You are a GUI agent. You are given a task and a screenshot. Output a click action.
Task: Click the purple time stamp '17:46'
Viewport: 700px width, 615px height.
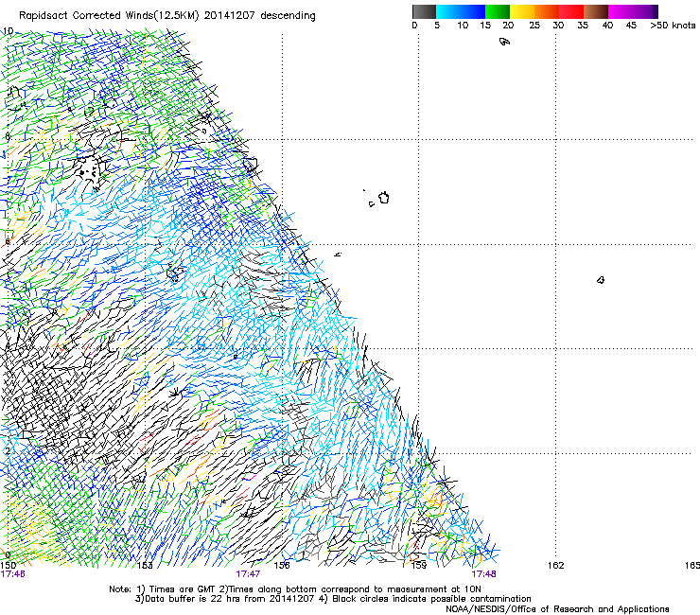tap(12, 574)
